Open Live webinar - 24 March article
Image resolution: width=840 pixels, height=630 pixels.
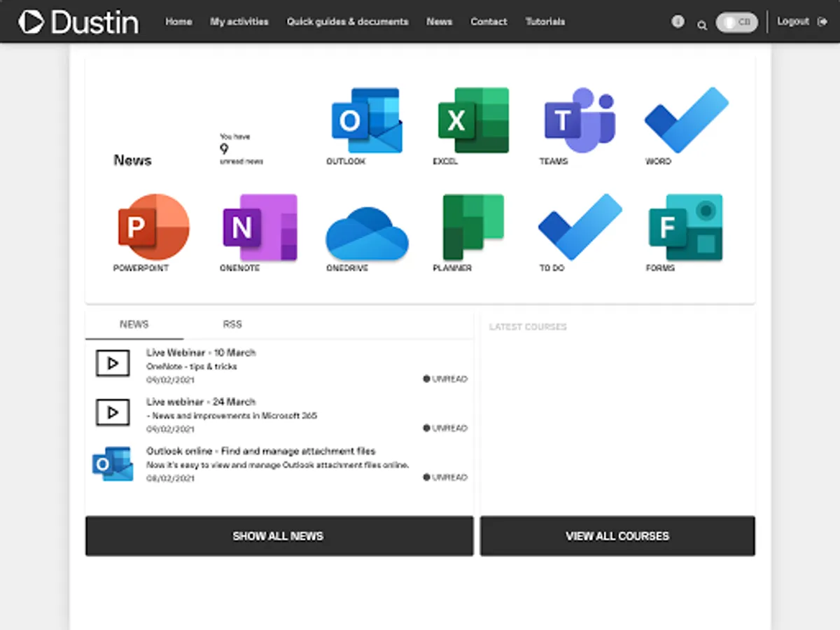[x=201, y=402]
